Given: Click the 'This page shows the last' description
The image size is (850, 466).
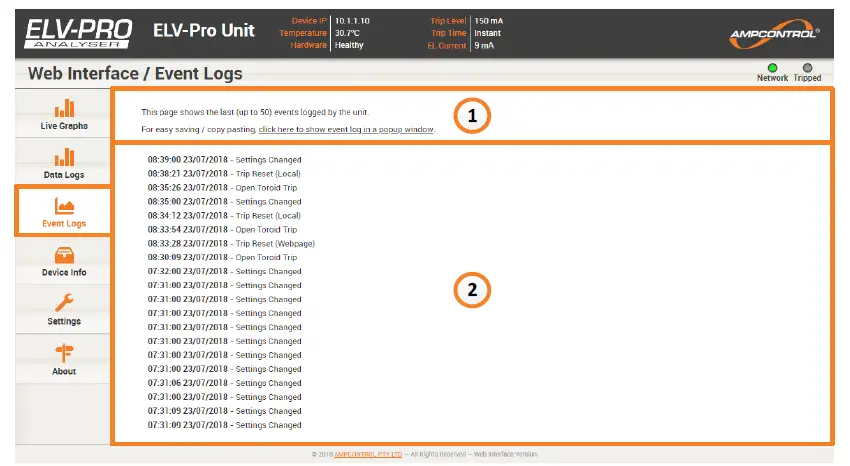Looking at the screenshot, I should click(x=255, y=112).
